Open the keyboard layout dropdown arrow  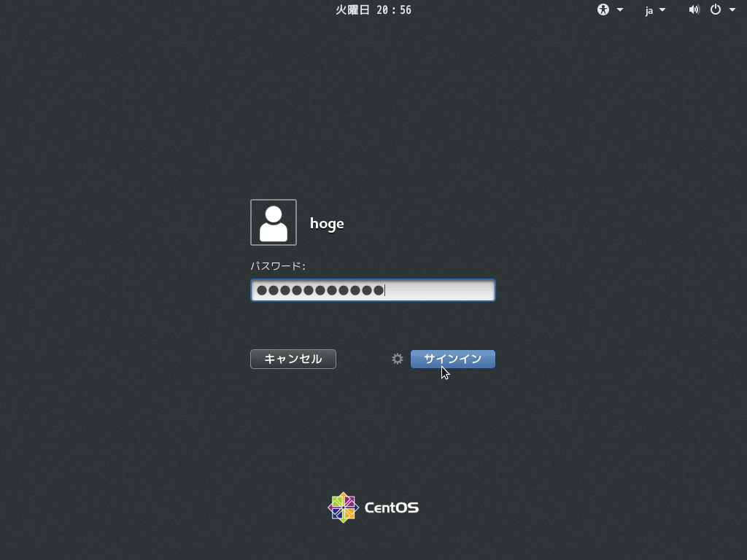point(663,10)
